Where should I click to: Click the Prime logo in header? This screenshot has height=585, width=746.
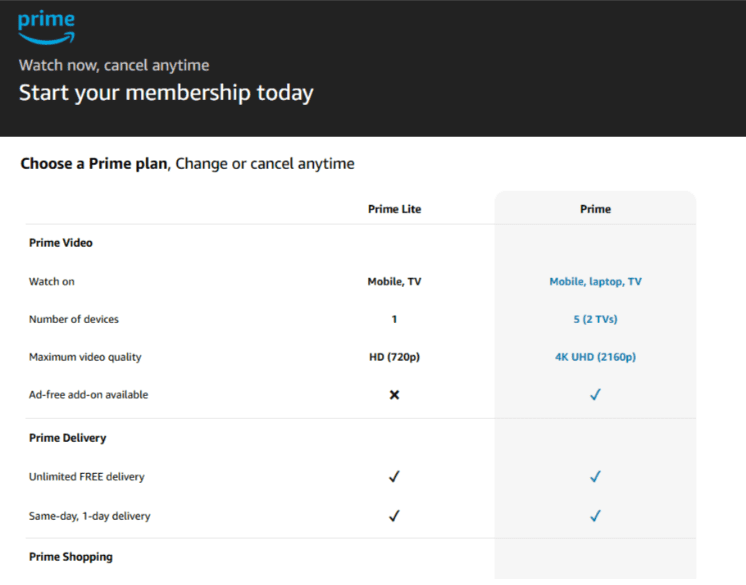point(46,28)
